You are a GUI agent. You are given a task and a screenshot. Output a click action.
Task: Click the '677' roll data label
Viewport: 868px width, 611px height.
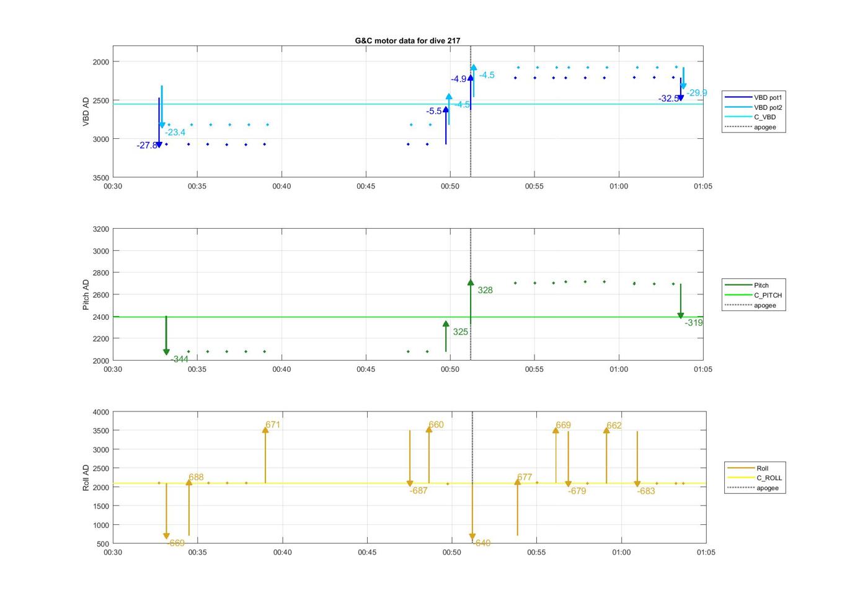525,477
